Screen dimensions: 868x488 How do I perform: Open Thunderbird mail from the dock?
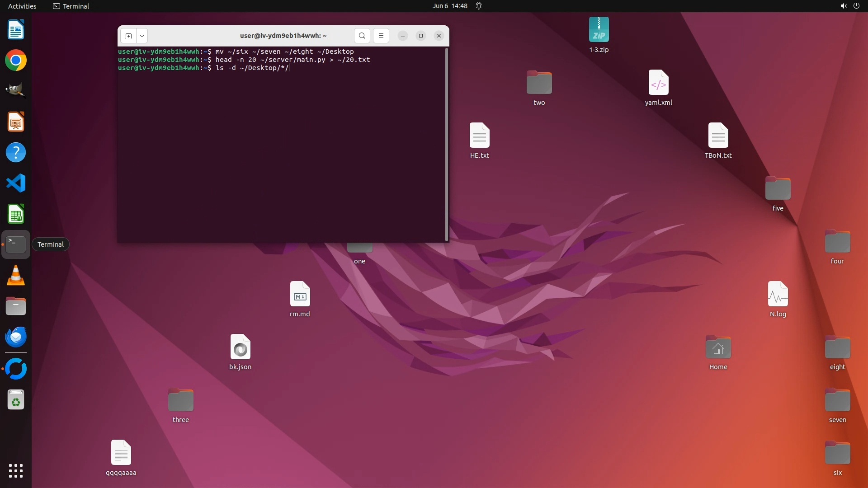click(x=16, y=337)
